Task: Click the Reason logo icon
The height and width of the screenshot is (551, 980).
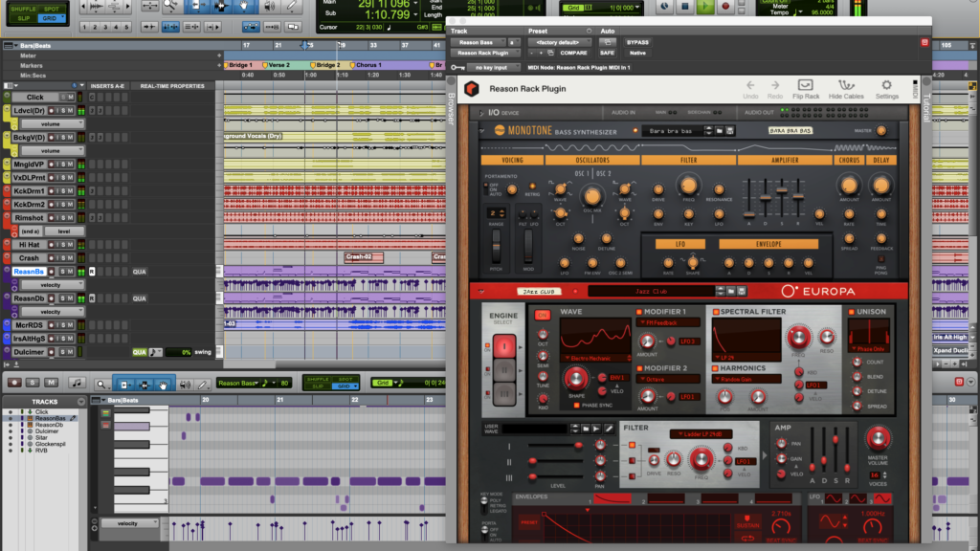Action: pos(472,89)
